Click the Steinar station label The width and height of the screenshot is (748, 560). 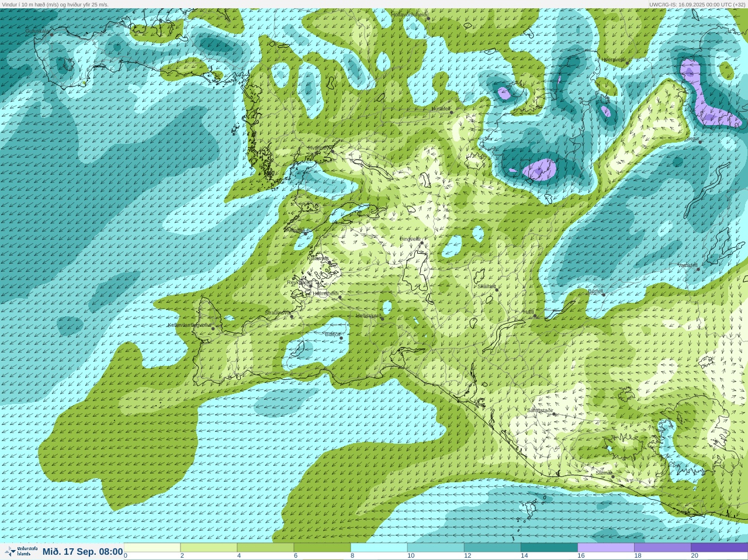point(604,472)
